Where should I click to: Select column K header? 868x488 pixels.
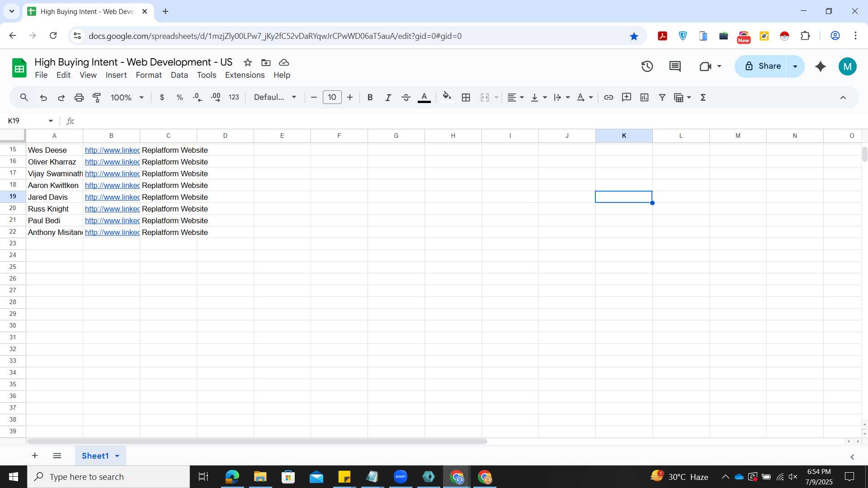624,136
